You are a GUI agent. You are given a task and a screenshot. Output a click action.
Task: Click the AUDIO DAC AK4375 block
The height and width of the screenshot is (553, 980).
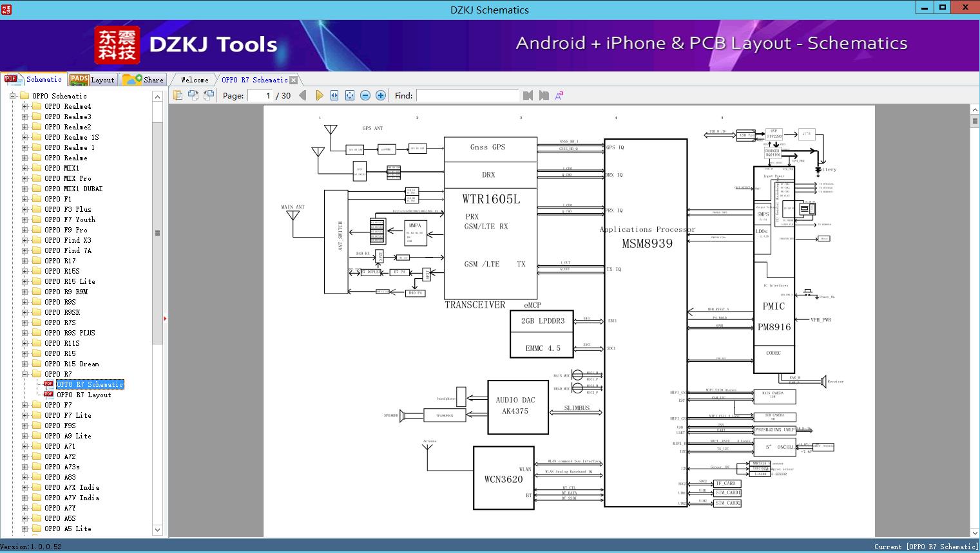[x=518, y=407]
